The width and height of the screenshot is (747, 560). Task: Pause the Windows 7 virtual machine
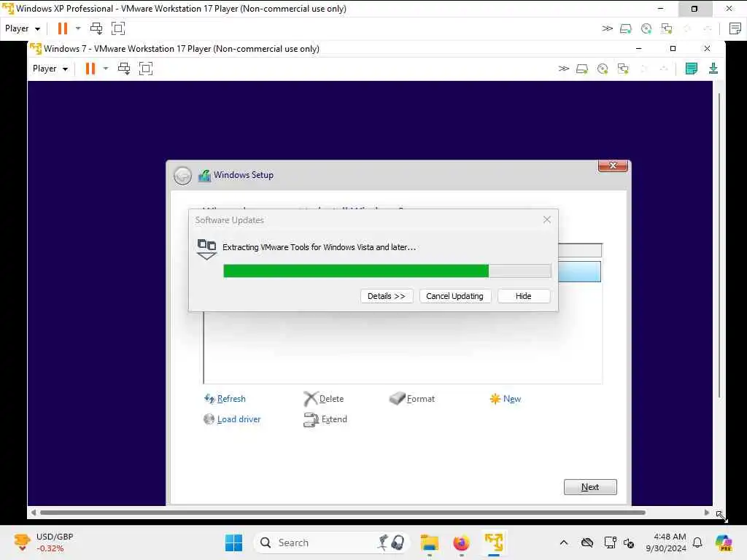tap(90, 69)
